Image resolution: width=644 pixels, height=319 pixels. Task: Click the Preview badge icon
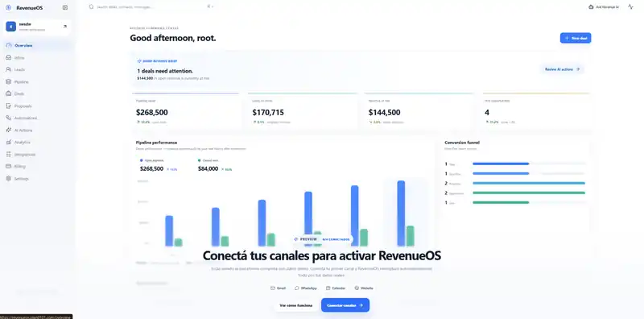[x=295, y=238]
